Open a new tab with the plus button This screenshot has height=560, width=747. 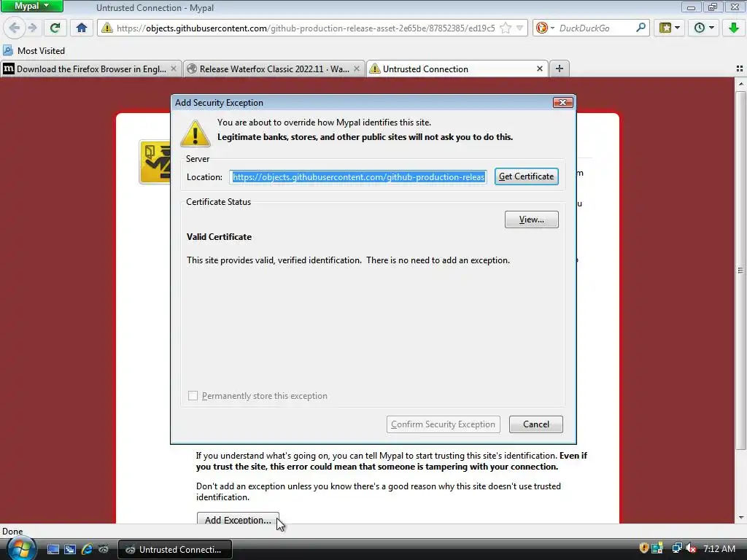[560, 69]
